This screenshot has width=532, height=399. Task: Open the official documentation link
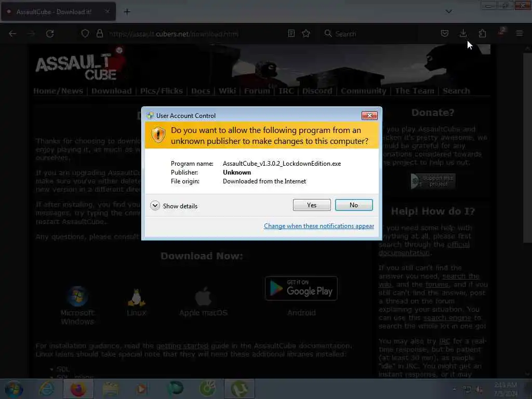coord(424,249)
